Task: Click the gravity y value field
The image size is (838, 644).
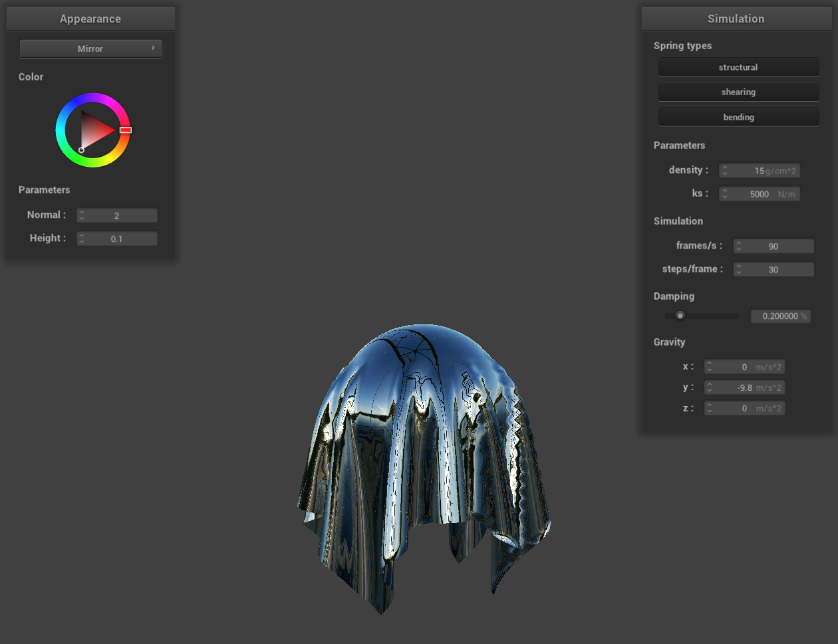Action: (745, 387)
